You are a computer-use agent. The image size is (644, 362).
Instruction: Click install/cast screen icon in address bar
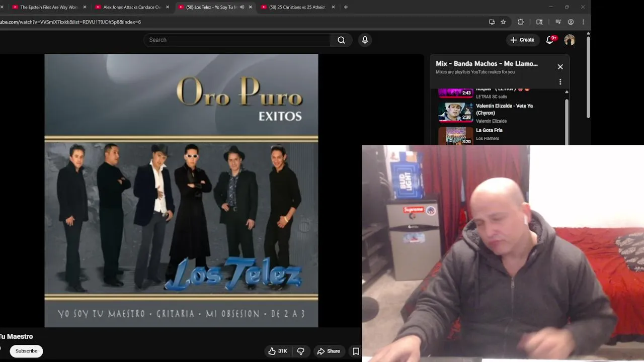(492, 22)
